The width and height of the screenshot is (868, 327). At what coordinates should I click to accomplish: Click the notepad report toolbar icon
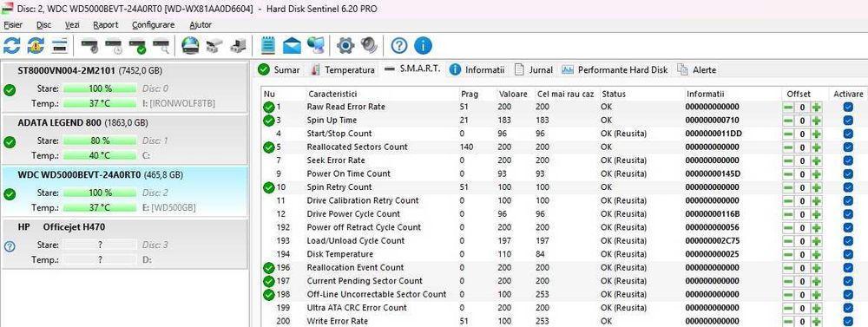click(x=268, y=45)
